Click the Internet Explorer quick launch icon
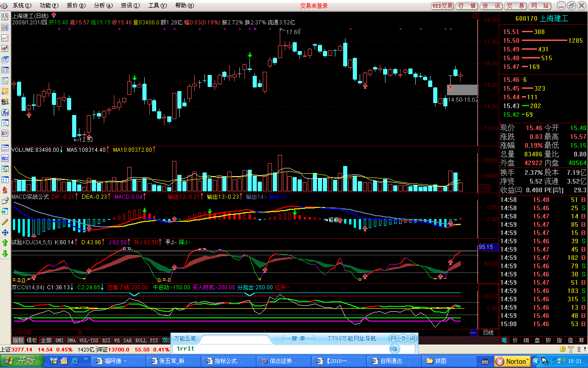This screenshot has width=588, height=368. coord(74,361)
